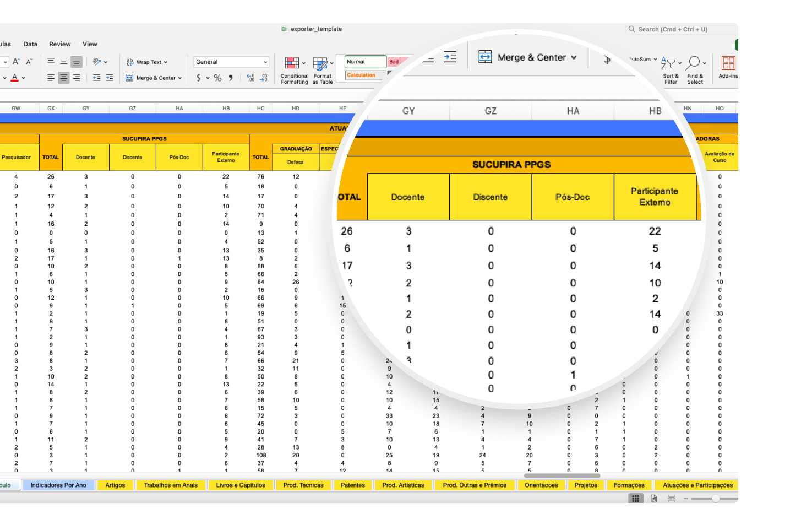Select column header HD
The height and width of the screenshot is (519, 812).
296,109
